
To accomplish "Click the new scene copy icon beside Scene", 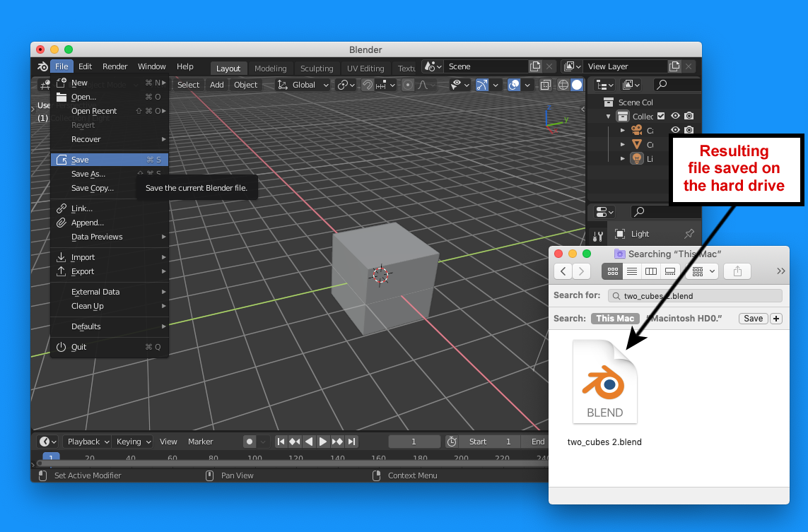I will 535,66.
